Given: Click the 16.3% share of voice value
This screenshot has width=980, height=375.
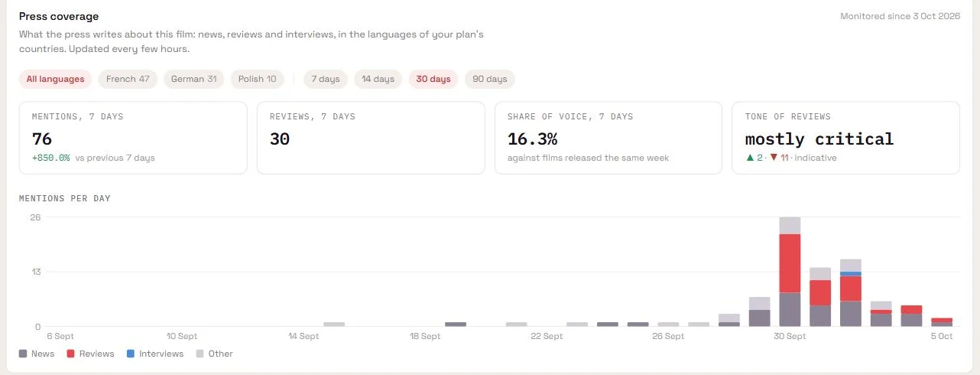Looking at the screenshot, I should point(532,139).
